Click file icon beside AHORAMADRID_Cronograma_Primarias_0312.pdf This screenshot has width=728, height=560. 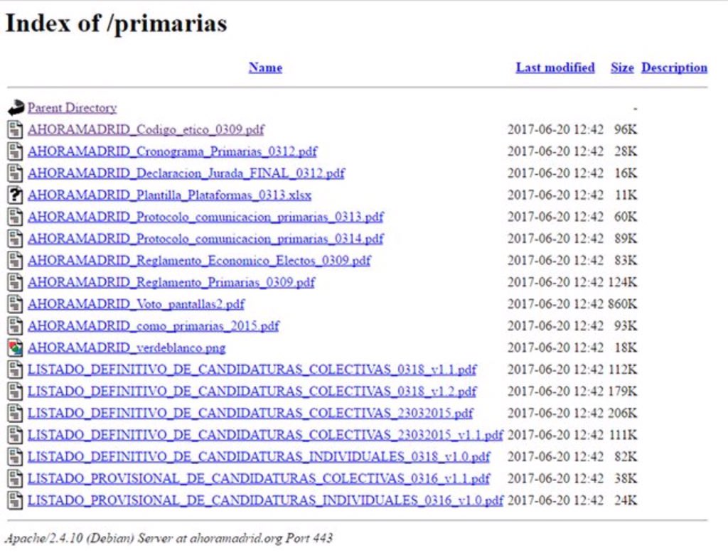pos(15,151)
